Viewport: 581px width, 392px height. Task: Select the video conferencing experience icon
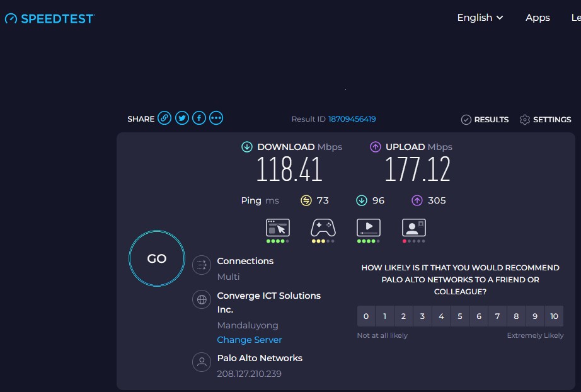414,228
